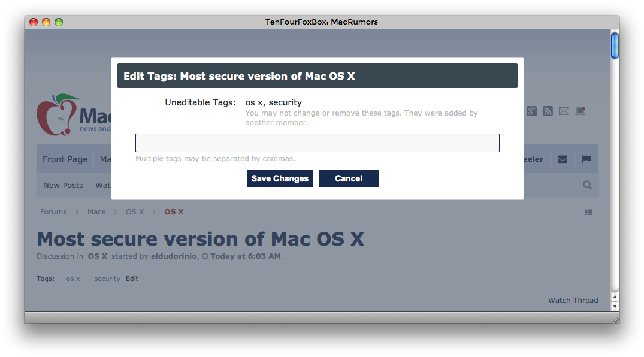The image size is (644, 357).
Task: Open the RSS feed icon
Action: [x=548, y=111]
